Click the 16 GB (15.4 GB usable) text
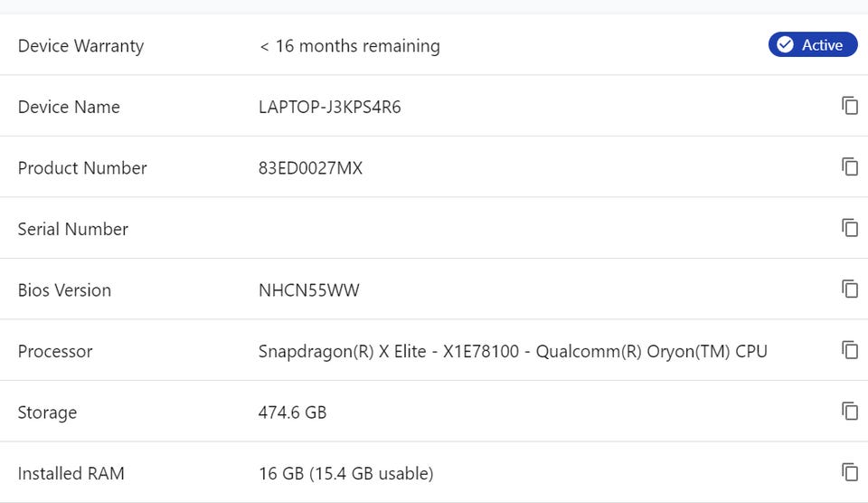Viewport: 868px width, 503px height. pyautogui.click(x=345, y=473)
